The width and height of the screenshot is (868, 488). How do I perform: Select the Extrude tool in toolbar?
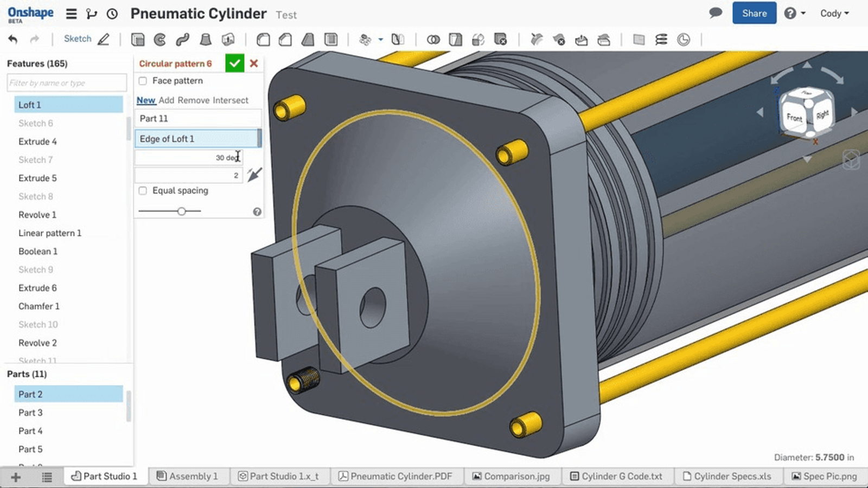tap(138, 40)
